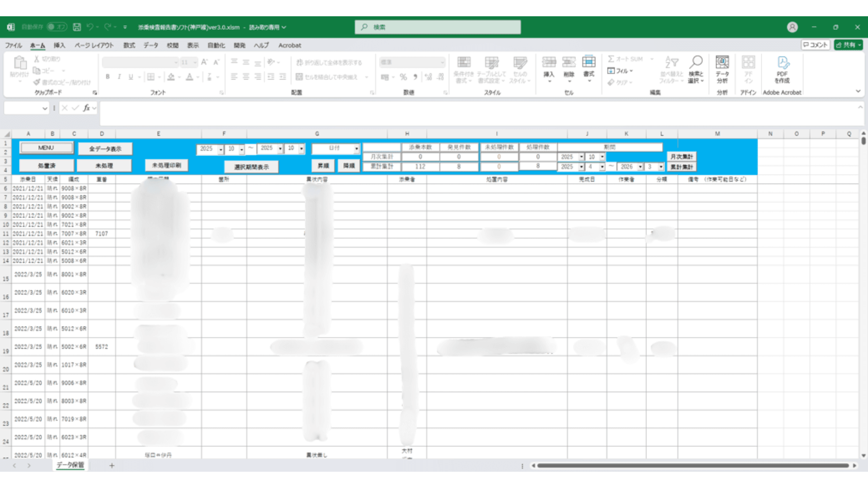Click the MENU button
868x488 pixels.
[x=46, y=148]
